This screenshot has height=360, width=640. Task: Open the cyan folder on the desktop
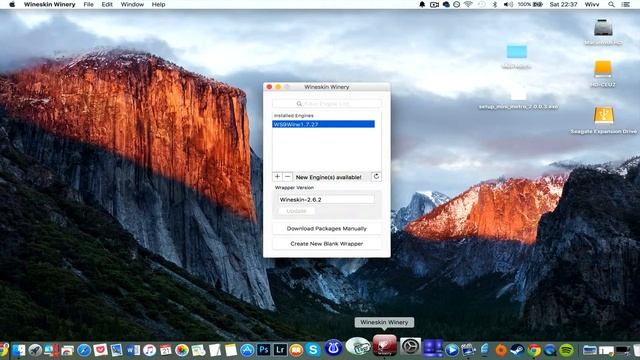[517, 52]
